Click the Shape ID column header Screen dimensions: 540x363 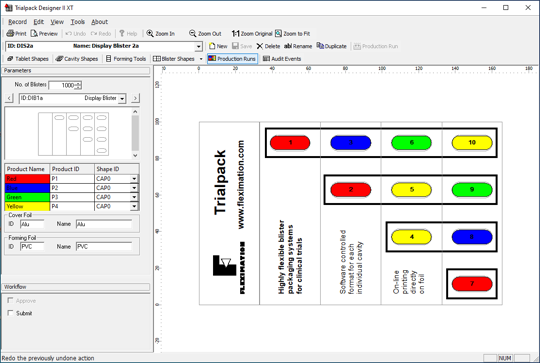click(117, 169)
